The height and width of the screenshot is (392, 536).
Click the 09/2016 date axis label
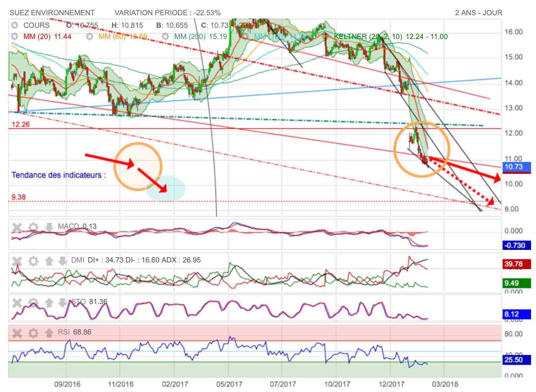[x=67, y=384]
